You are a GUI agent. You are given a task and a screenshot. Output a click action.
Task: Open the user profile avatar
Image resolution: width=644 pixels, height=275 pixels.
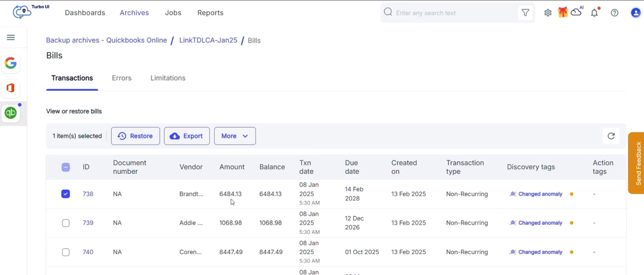coord(636,13)
